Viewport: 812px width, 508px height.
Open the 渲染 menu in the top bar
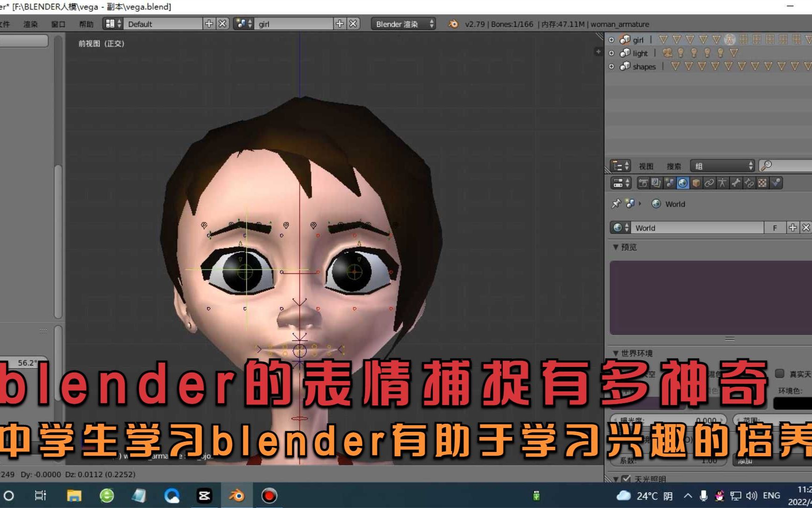[30, 23]
